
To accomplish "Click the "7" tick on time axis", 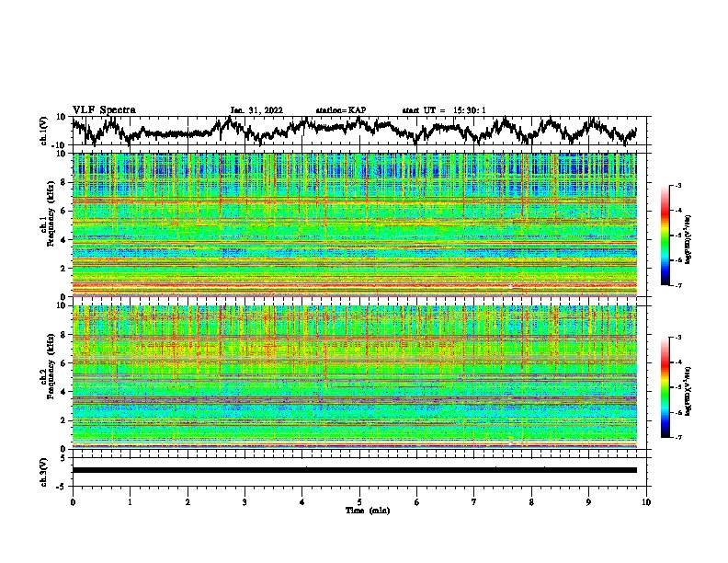I will 474,502.
